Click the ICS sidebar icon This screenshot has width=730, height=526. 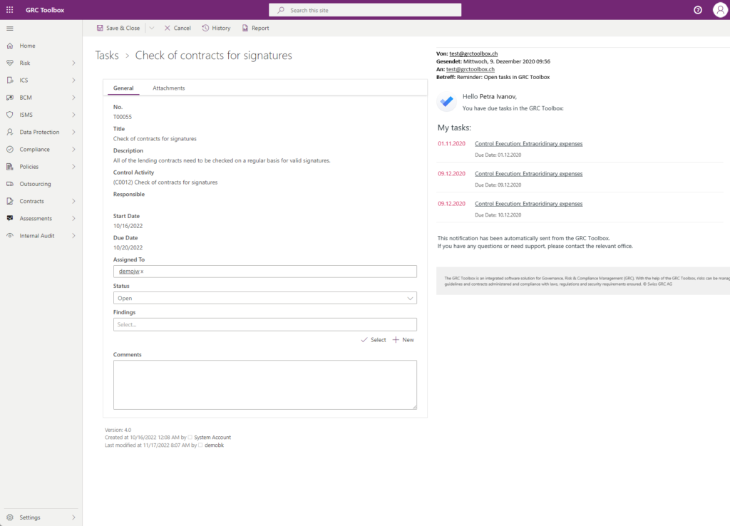10,80
